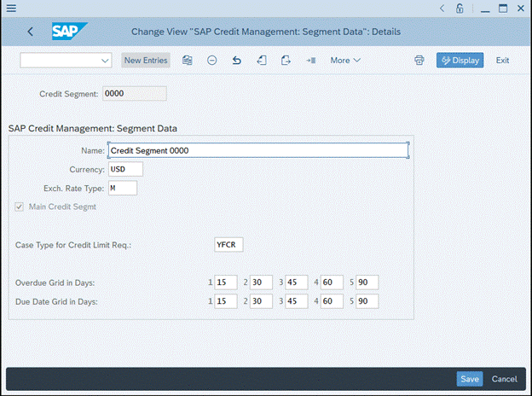Open the hamburger menu at top left
The image size is (532, 396).
pos(11,8)
